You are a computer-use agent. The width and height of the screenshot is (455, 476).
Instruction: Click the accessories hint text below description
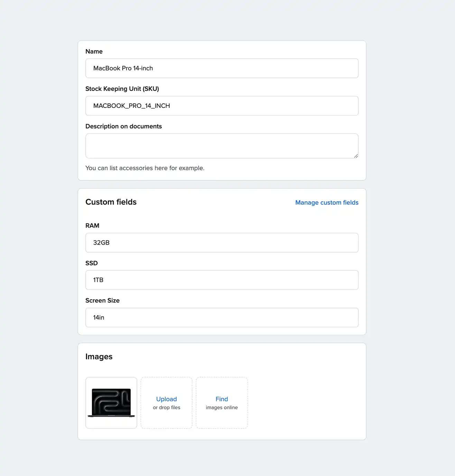pos(145,168)
